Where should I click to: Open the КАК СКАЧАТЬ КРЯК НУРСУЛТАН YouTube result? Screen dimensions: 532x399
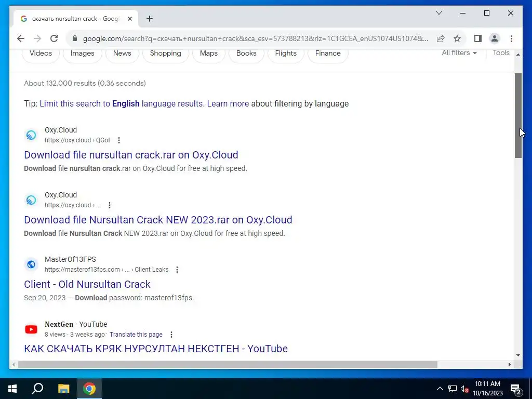(156, 349)
